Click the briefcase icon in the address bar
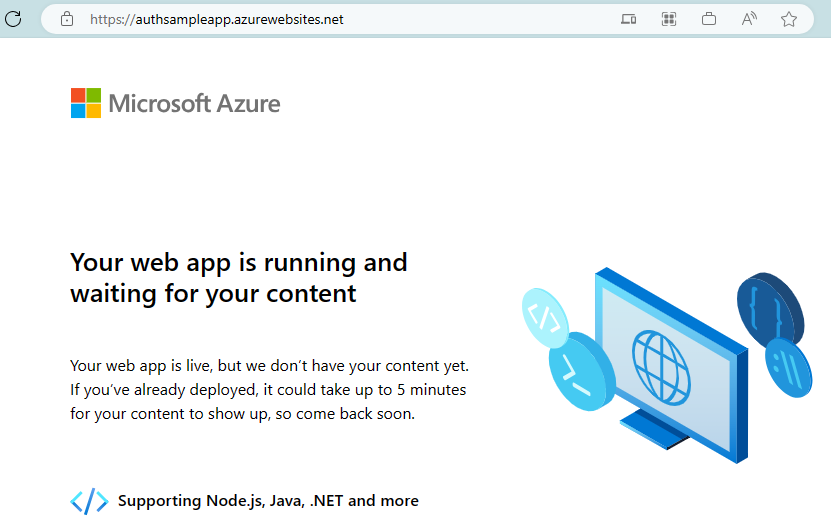Viewport: 831px width, 522px height. tap(709, 19)
